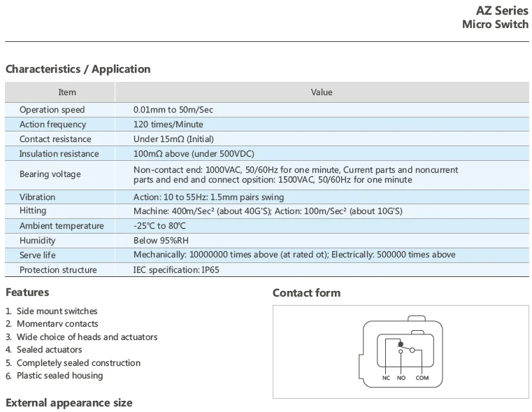Select the IEC specification: IP65 value

pyautogui.click(x=176, y=270)
